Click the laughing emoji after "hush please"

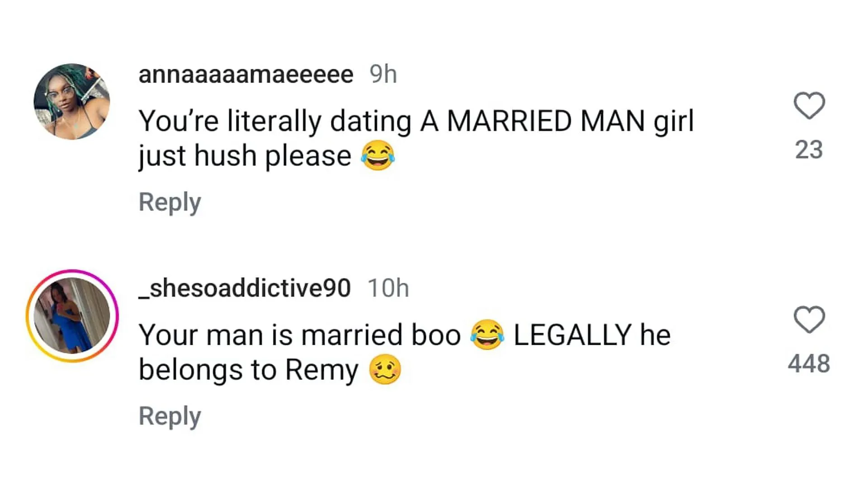377,156
